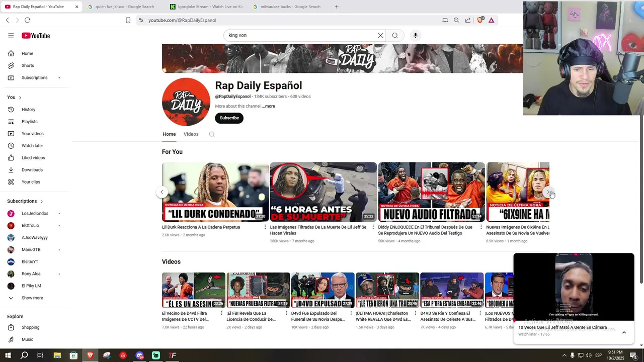Click the miniplayer video preview
The height and width of the screenshot is (362, 644).
[x=574, y=287]
